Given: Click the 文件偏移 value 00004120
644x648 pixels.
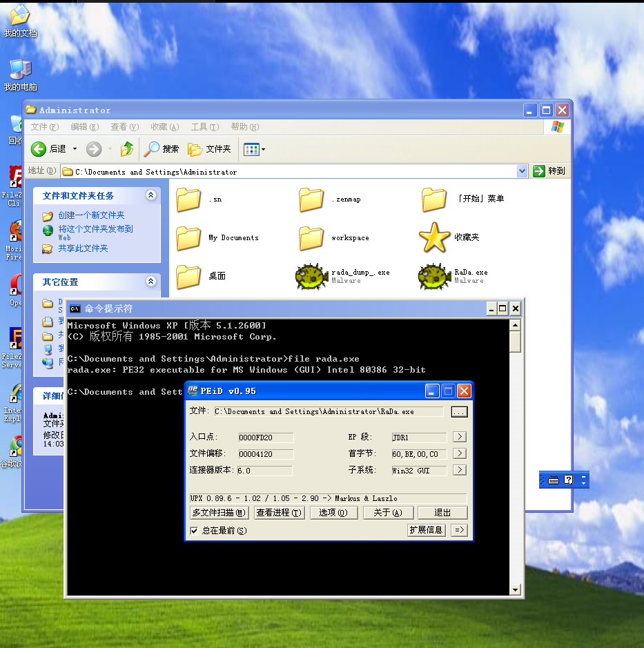Looking at the screenshot, I should coord(266,454).
